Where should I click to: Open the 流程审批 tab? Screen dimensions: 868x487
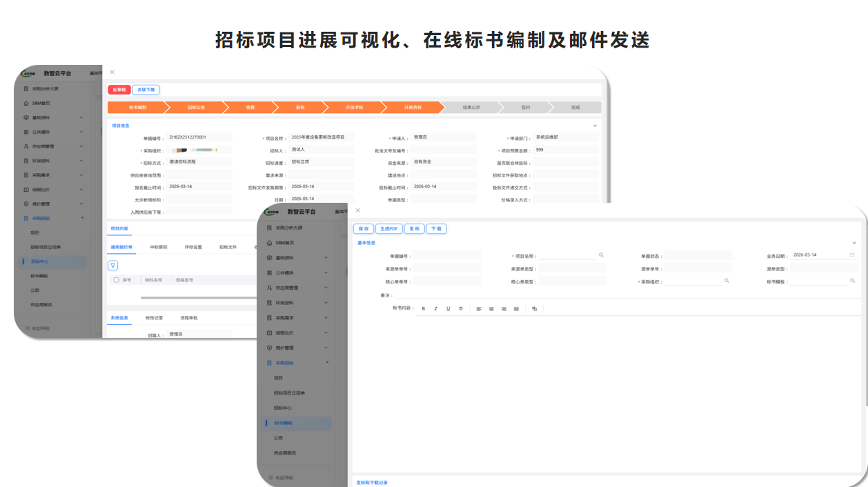click(x=189, y=318)
